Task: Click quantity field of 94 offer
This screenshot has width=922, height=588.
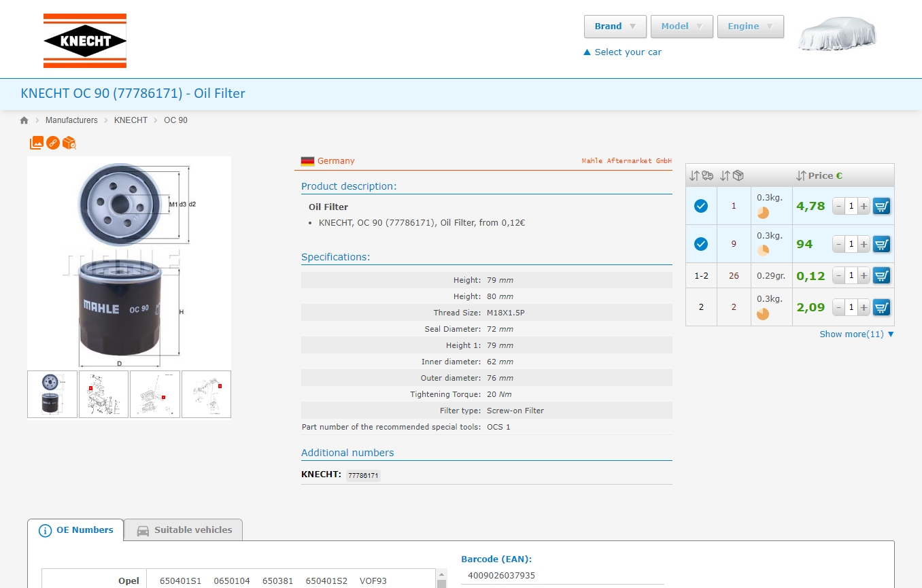Action: coord(851,244)
